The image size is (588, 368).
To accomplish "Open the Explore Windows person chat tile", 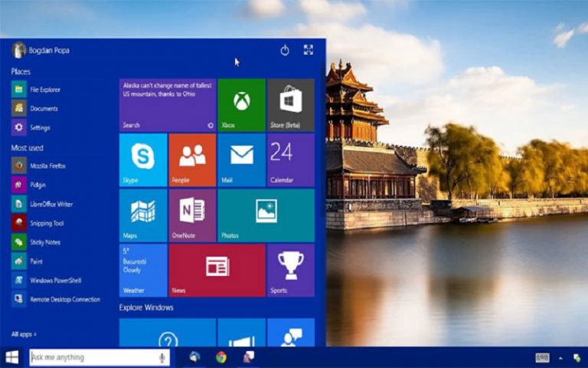I will (291, 332).
